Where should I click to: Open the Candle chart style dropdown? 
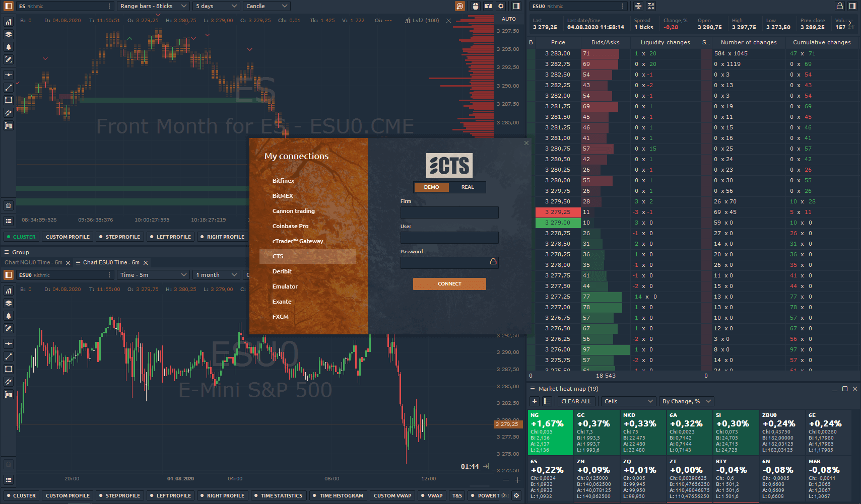pyautogui.click(x=267, y=6)
